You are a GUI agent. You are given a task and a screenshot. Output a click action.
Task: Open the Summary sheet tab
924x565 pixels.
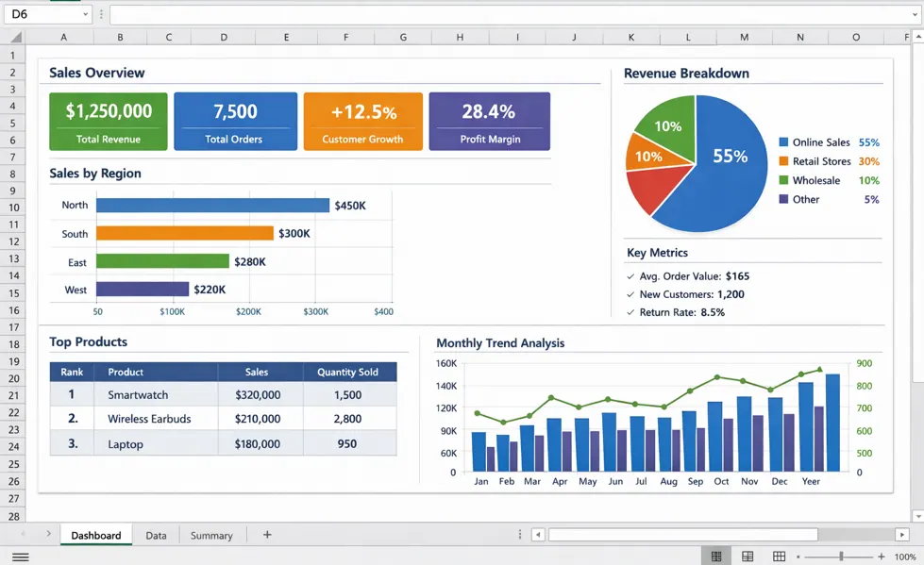211,535
